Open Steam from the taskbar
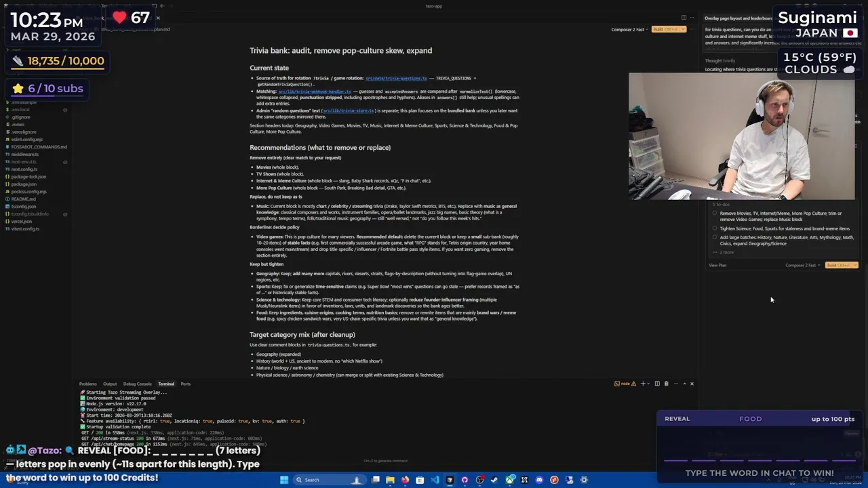Image resolution: width=868 pixels, height=488 pixels. [x=494, y=480]
